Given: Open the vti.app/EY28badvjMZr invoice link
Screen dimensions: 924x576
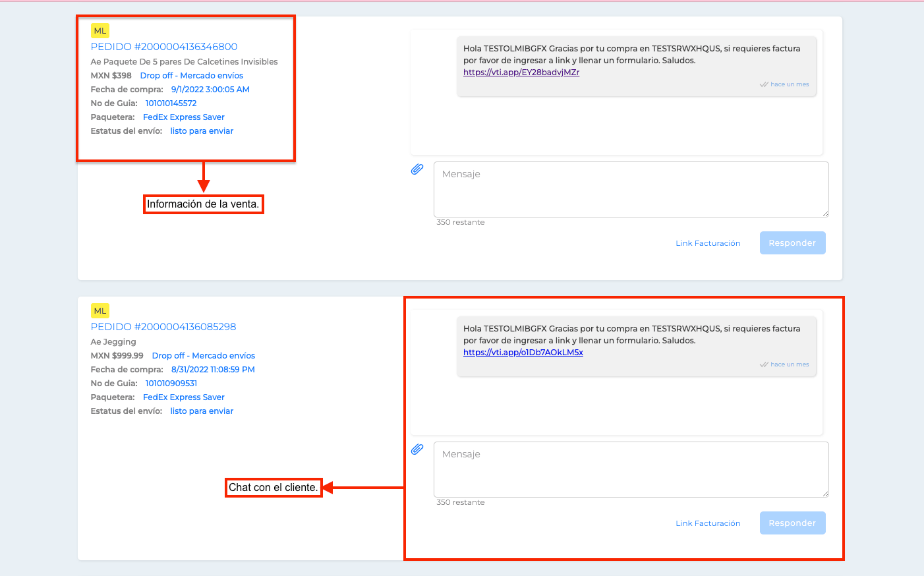Looking at the screenshot, I should point(521,72).
